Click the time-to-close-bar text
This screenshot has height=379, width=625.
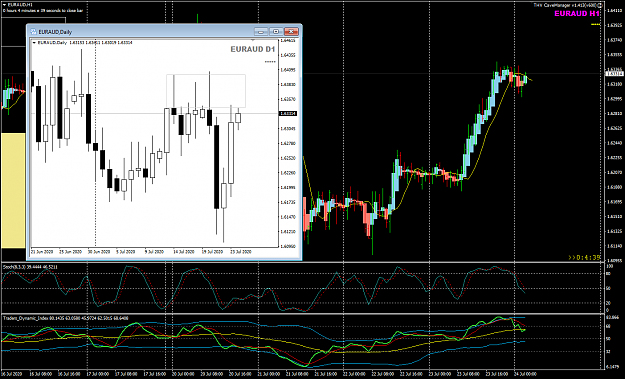pyautogui.click(x=43, y=10)
